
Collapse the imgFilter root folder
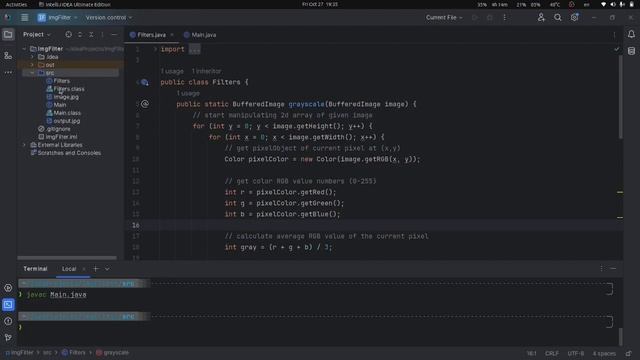(24, 49)
